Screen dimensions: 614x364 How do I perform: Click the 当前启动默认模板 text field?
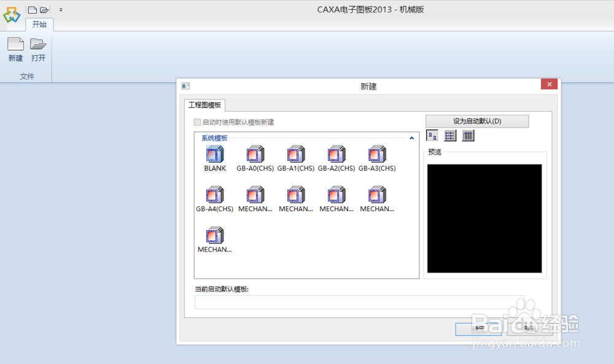(359, 302)
